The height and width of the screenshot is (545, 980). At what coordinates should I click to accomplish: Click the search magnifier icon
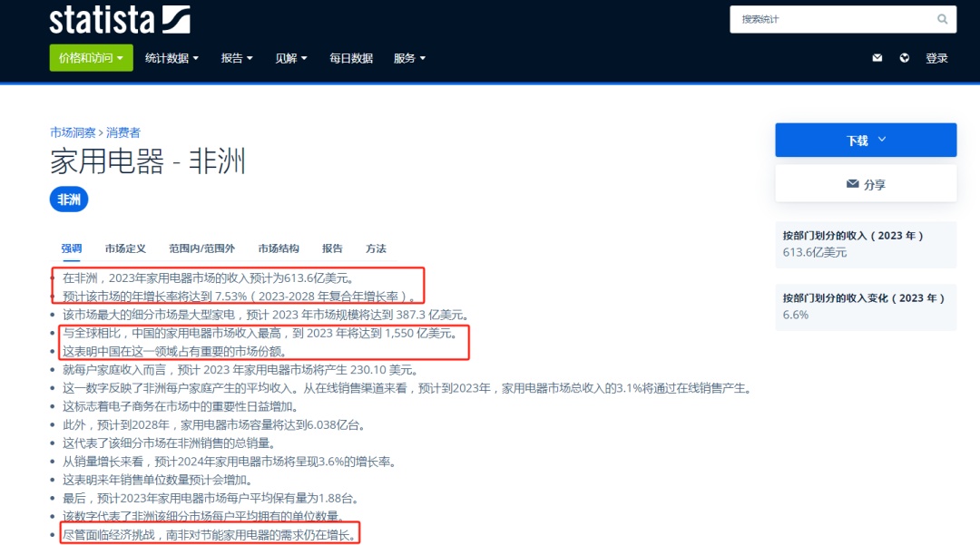click(942, 19)
